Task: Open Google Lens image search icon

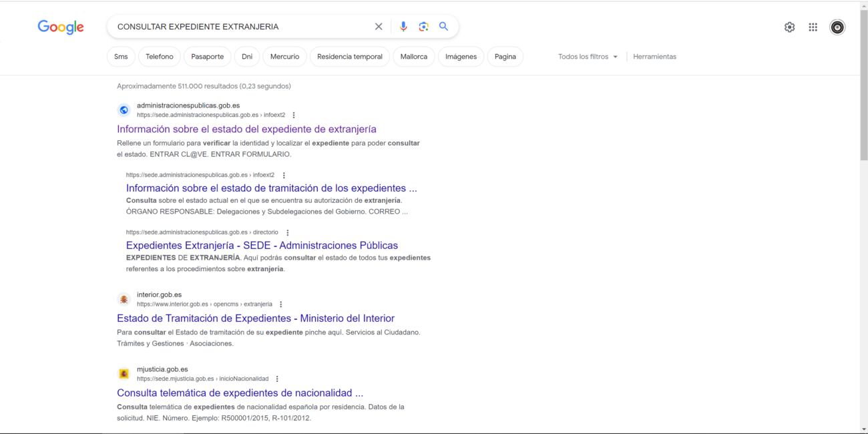Action: coord(423,27)
